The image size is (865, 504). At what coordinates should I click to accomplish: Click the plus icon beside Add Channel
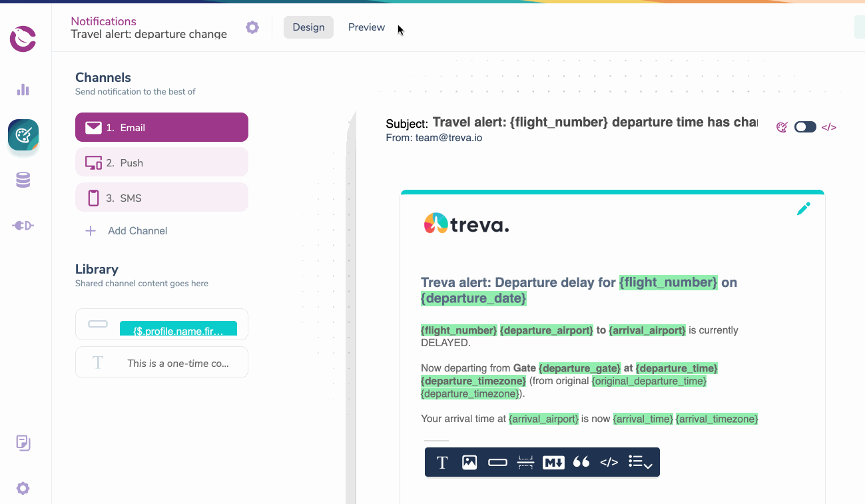pyautogui.click(x=91, y=231)
